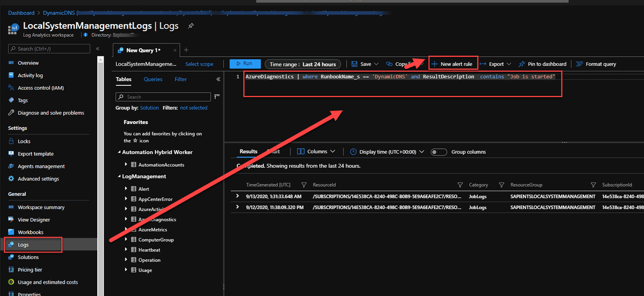Expand the AutomationAccounts table
The height and width of the screenshot is (296, 644).
coord(126,165)
